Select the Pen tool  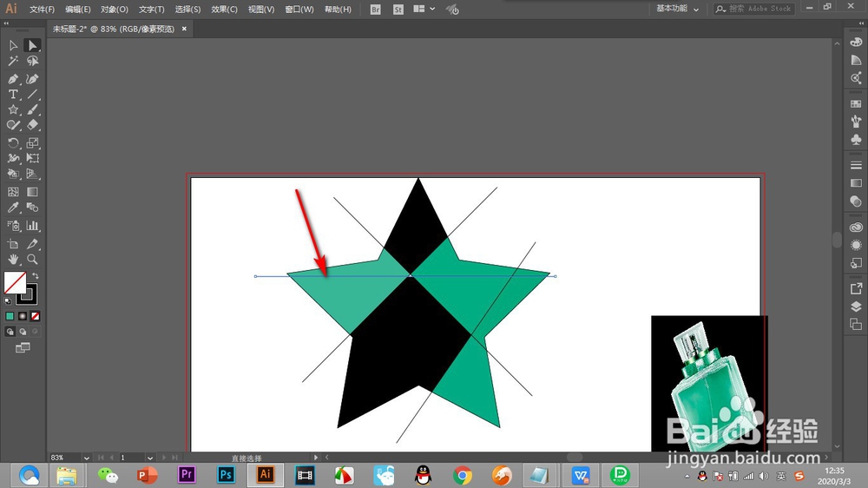pyautogui.click(x=13, y=79)
